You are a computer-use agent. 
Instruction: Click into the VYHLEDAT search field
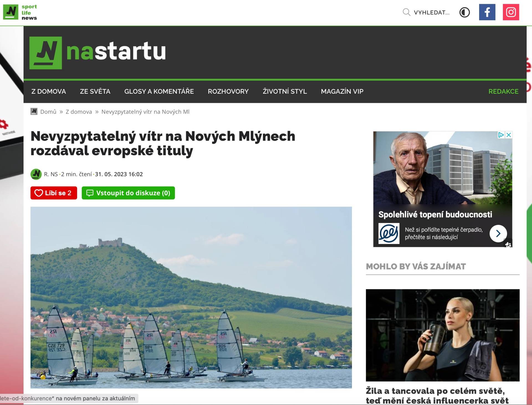click(x=431, y=12)
